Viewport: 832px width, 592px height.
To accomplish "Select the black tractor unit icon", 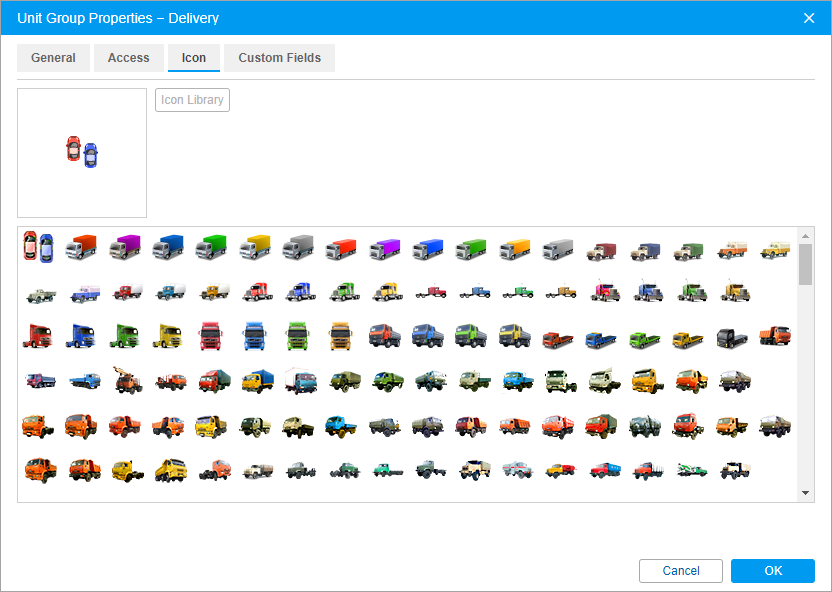I will click(x=732, y=338).
